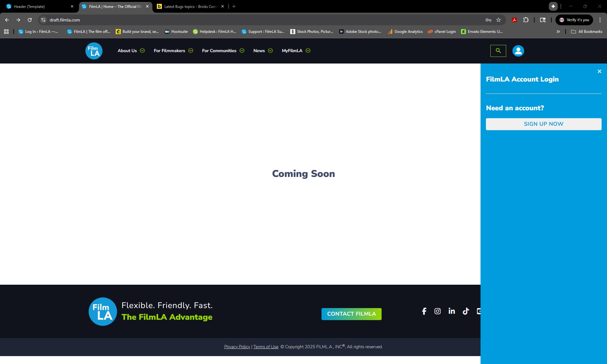Open the Instagram icon in the footer
Screen dimensions: 607x364
(x=438, y=311)
